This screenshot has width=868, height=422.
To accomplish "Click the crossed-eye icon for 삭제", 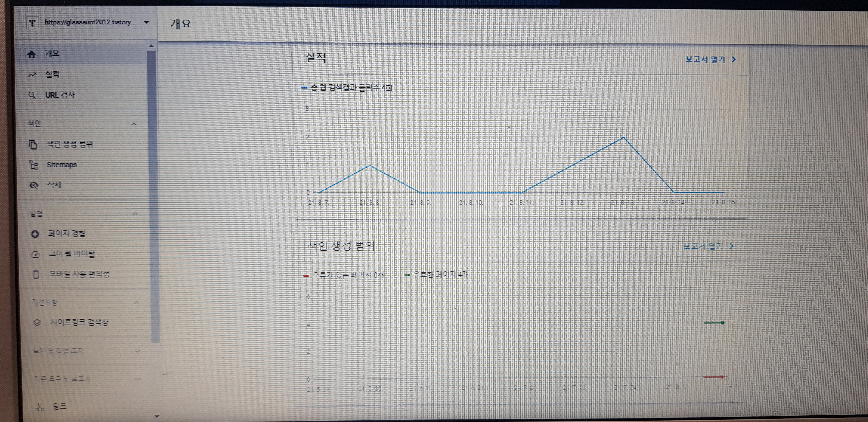I will [x=34, y=185].
